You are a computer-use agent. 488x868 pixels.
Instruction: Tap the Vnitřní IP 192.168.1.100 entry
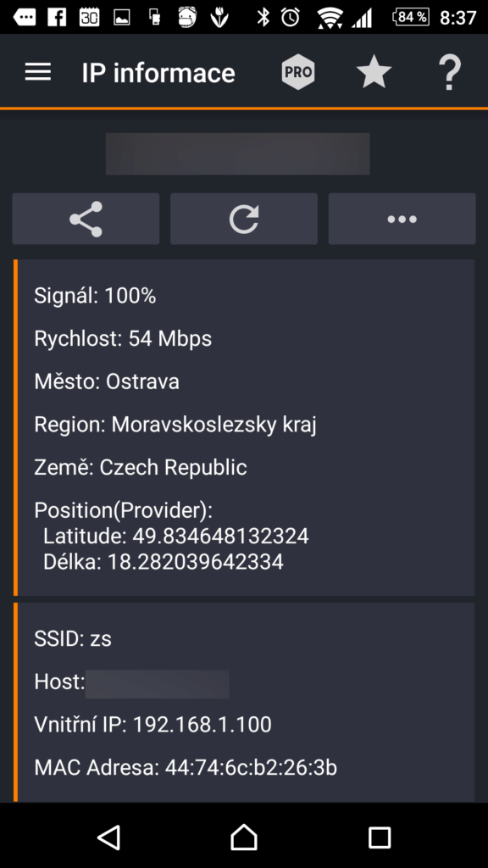152,725
